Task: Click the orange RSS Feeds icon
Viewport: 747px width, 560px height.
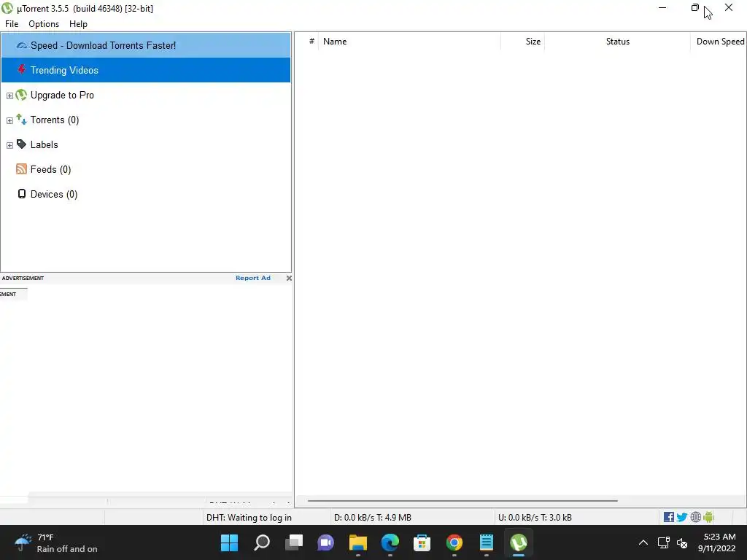Action: [x=21, y=169]
